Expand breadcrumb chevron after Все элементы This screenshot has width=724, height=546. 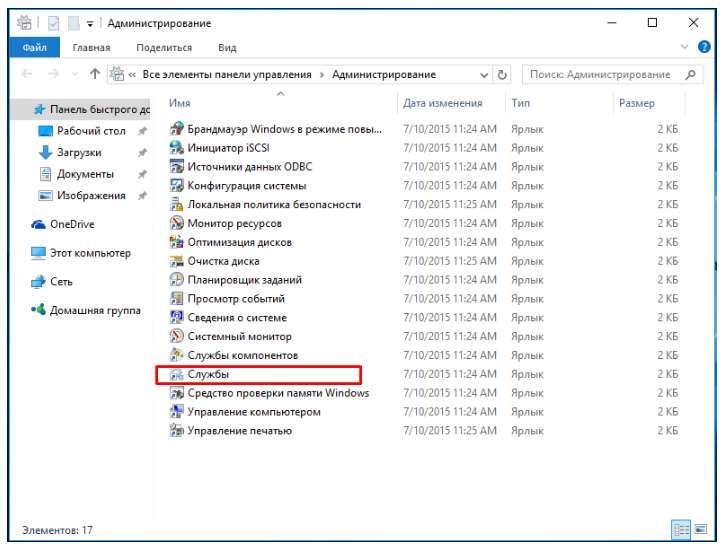(322, 75)
